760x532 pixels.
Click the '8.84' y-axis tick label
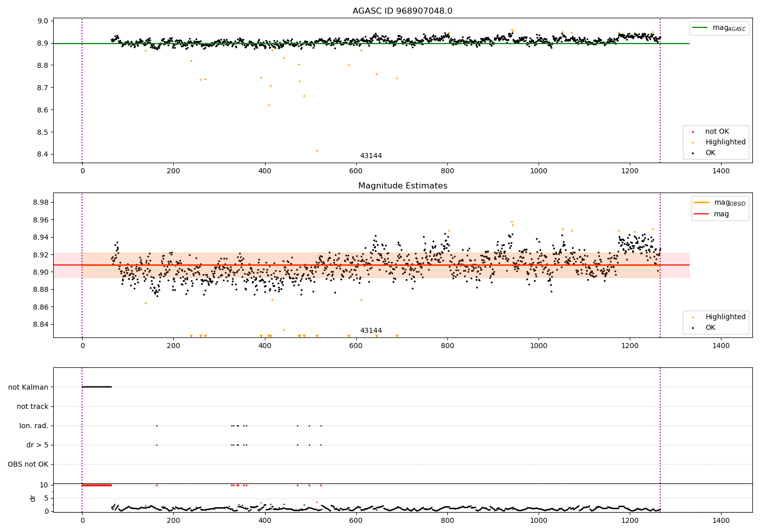click(42, 324)
